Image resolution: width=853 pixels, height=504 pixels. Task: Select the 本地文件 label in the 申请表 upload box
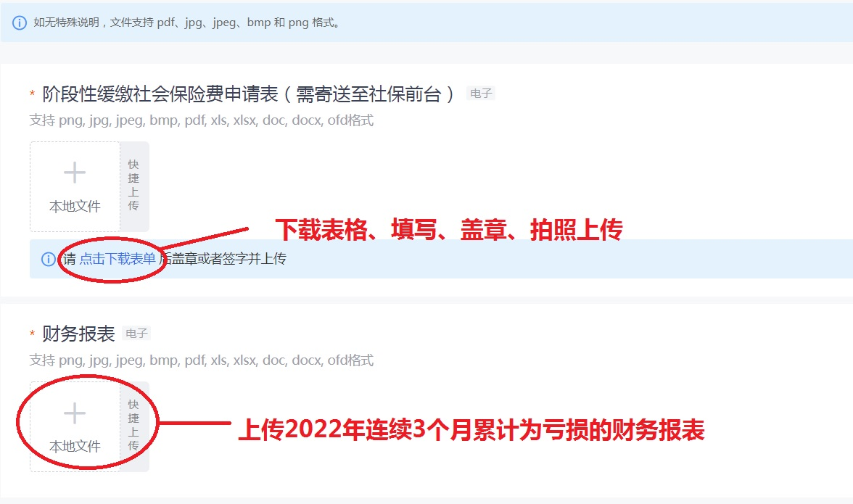75,207
